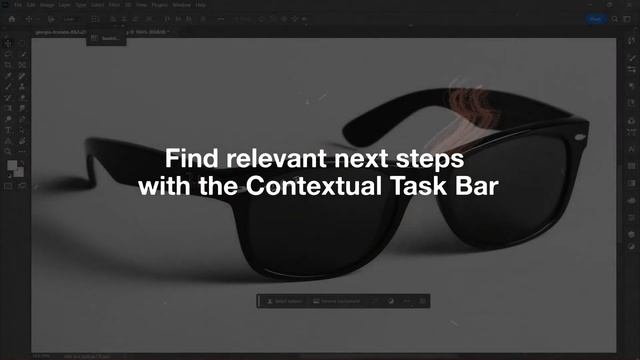Select the Brush tool
The width and height of the screenshot is (640, 360).
tap(8, 87)
